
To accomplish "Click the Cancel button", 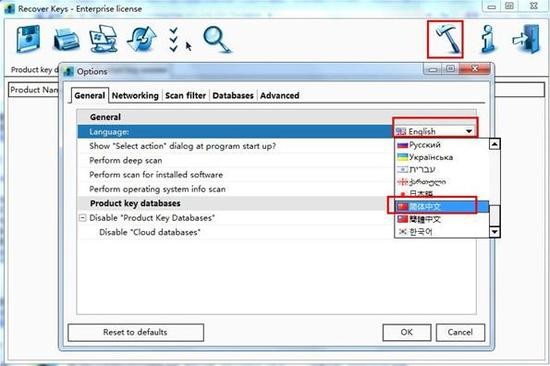I will tap(460, 332).
